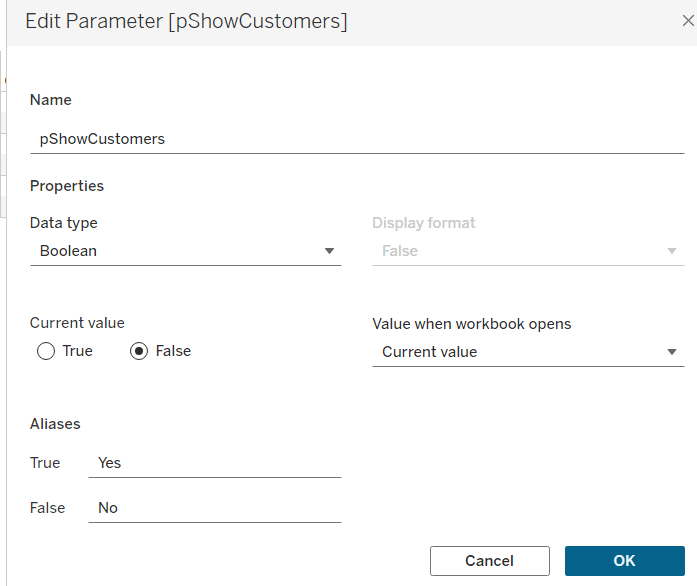Click the Aliases section heading
This screenshot has width=697, height=586.
click(x=55, y=424)
